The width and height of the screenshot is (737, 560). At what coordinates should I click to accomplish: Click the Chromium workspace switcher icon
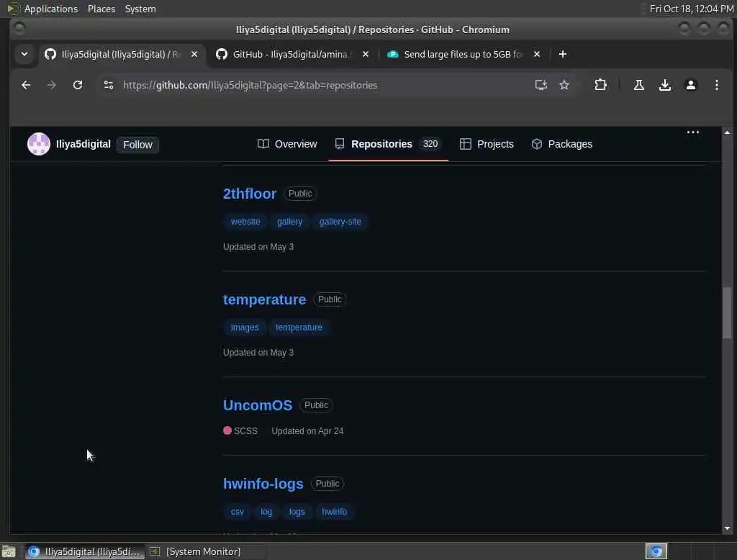[656, 551]
